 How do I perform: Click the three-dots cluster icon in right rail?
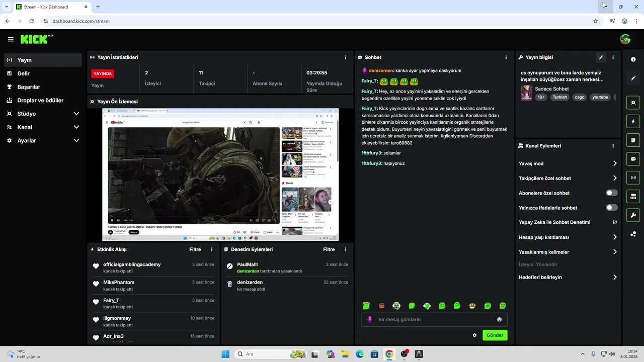633,234
